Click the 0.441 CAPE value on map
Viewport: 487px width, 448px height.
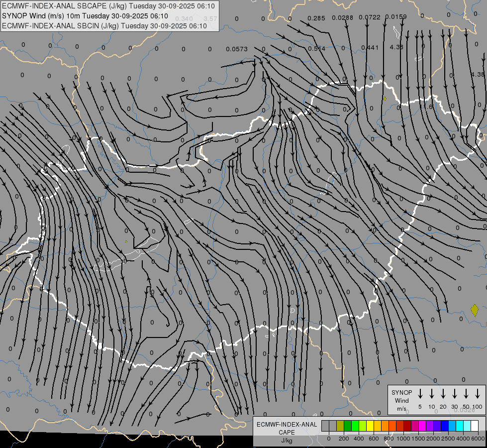pyautogui.click(x=370, y=48)
